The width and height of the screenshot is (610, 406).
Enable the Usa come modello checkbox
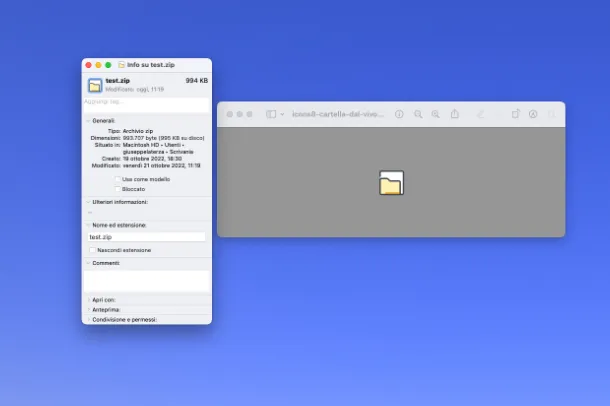coord(117,179)
